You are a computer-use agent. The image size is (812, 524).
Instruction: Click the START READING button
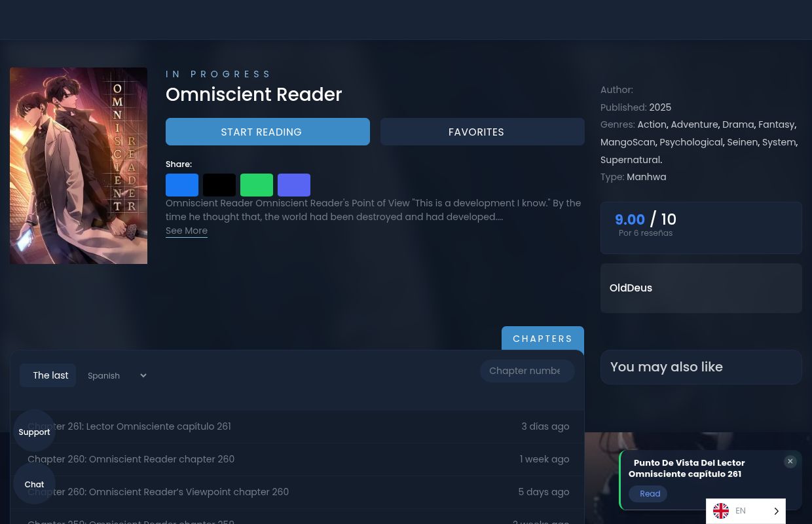click(x=268, y=132)
